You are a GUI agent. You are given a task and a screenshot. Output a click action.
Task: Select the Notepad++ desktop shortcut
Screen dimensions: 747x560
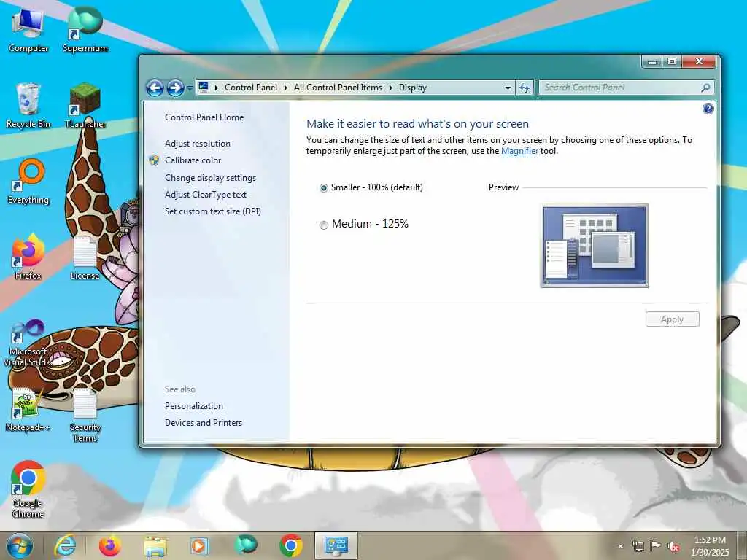[x=28, y=410]
